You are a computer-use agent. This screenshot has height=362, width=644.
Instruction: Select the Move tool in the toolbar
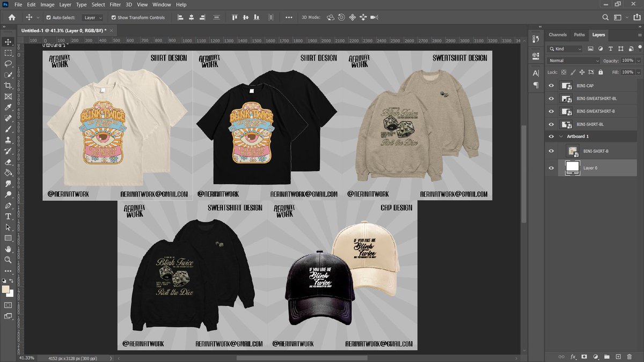click(x=8, y=42)
